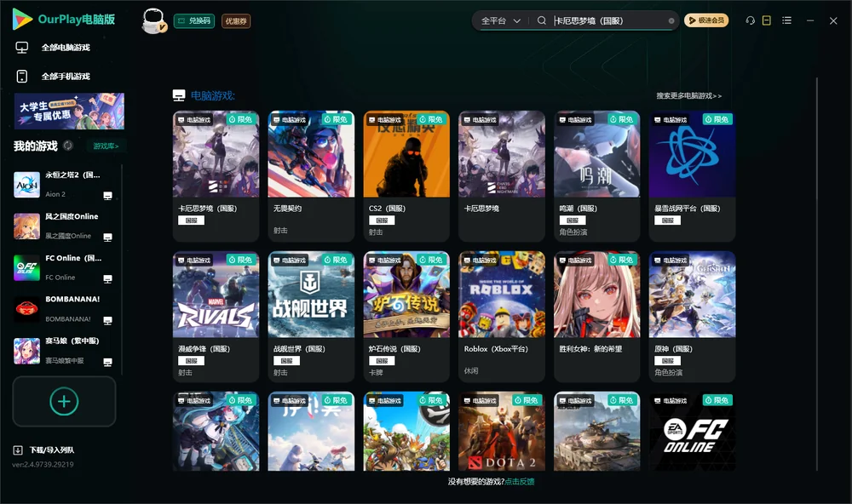
Task: Select the 卡厄思梦境 (国服) game card
Action: (216, 176)
